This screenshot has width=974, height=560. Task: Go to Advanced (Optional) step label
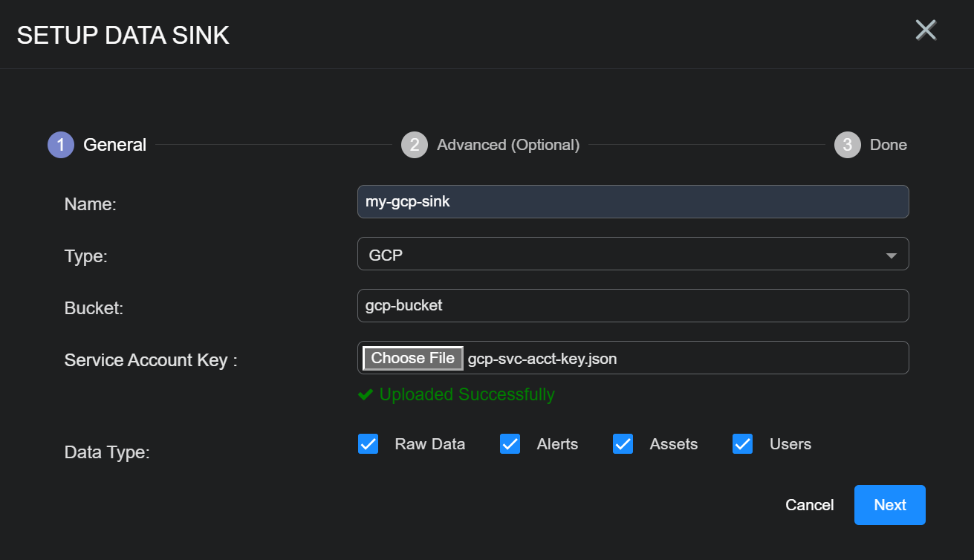click(508, 145)
